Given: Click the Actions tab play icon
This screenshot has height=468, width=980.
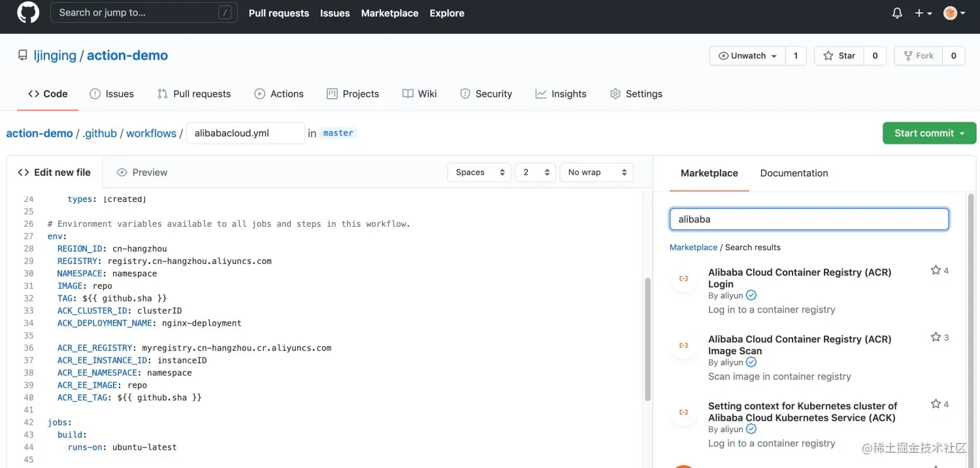Looking at the screenshot, I should point(260,94).
